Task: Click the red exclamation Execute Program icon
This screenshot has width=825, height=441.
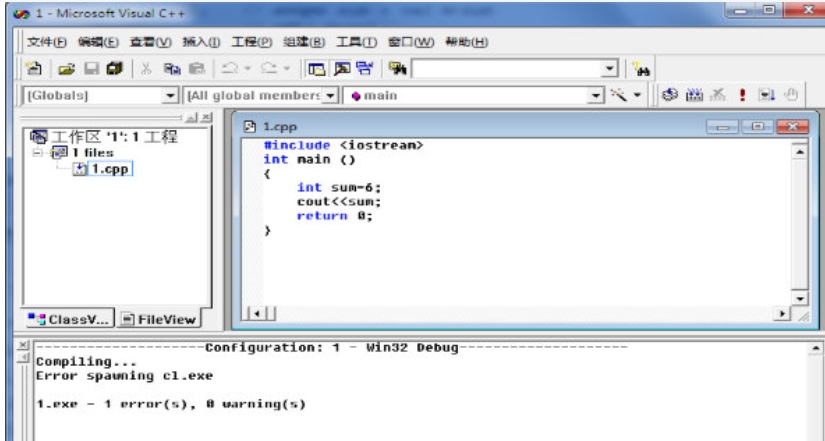Action: click(742, 95)
